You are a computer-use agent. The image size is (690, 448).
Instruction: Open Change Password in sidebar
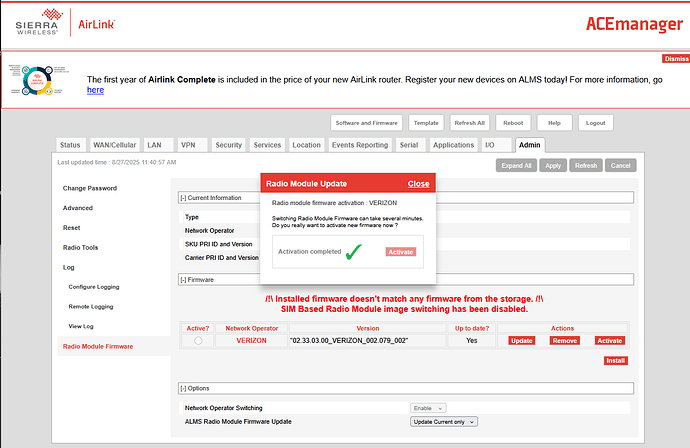click(x=90, y=188)
